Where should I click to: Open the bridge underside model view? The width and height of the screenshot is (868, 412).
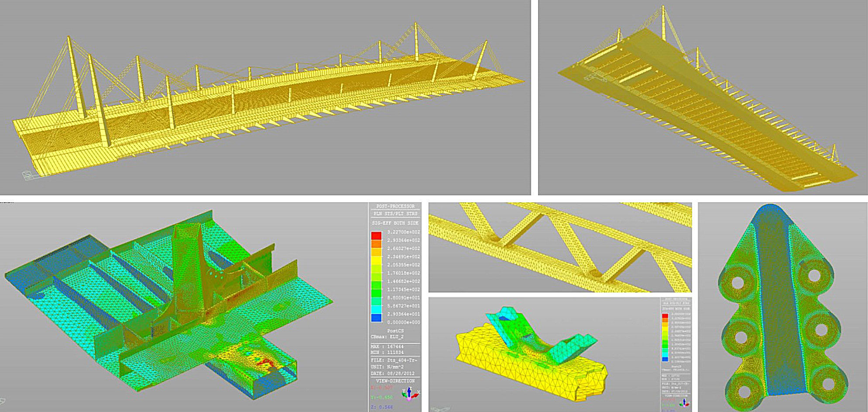[703, 97]
